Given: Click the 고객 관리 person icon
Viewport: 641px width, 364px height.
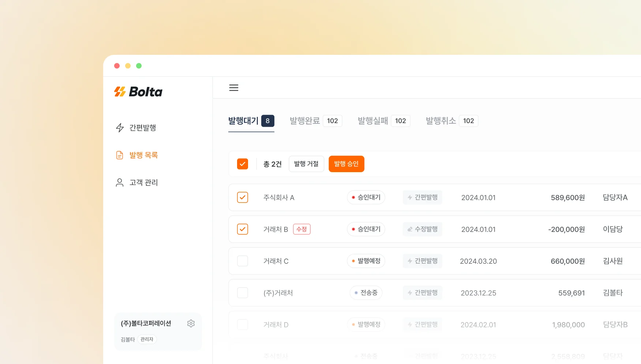Looking at the screenshot, I should click(x=119, y=182).
